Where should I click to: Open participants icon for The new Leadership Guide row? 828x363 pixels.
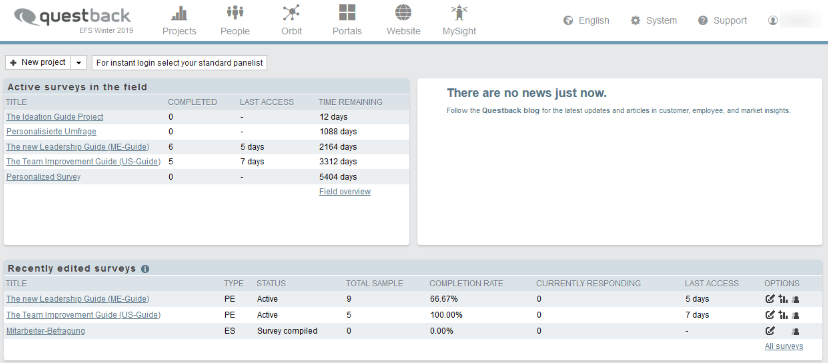click(795, 300)
